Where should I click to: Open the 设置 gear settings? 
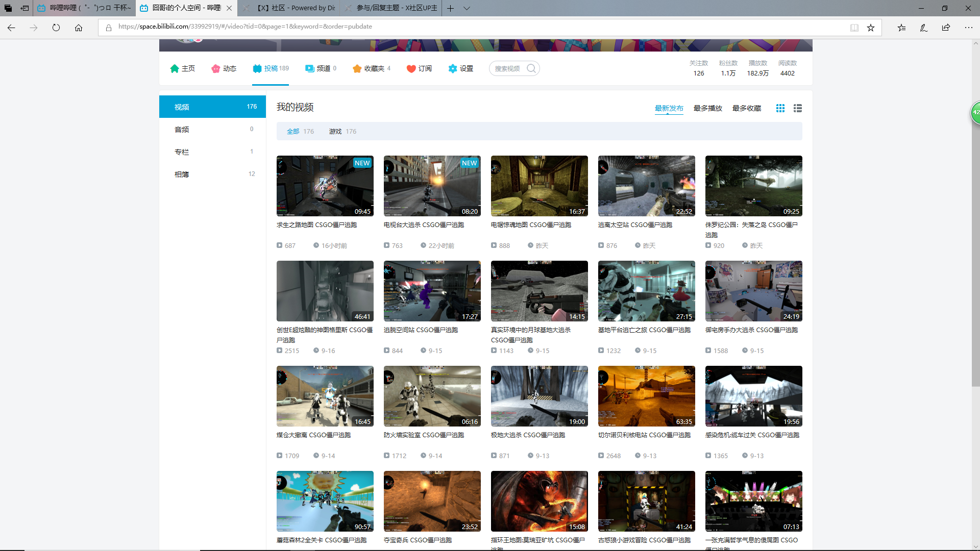pos(460,68)
